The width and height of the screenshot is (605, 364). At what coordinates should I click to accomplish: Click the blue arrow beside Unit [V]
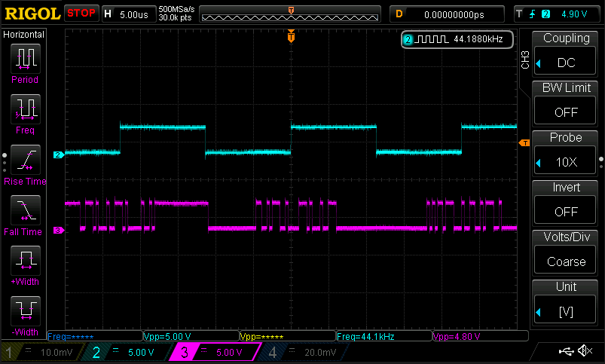coord(539,312)
